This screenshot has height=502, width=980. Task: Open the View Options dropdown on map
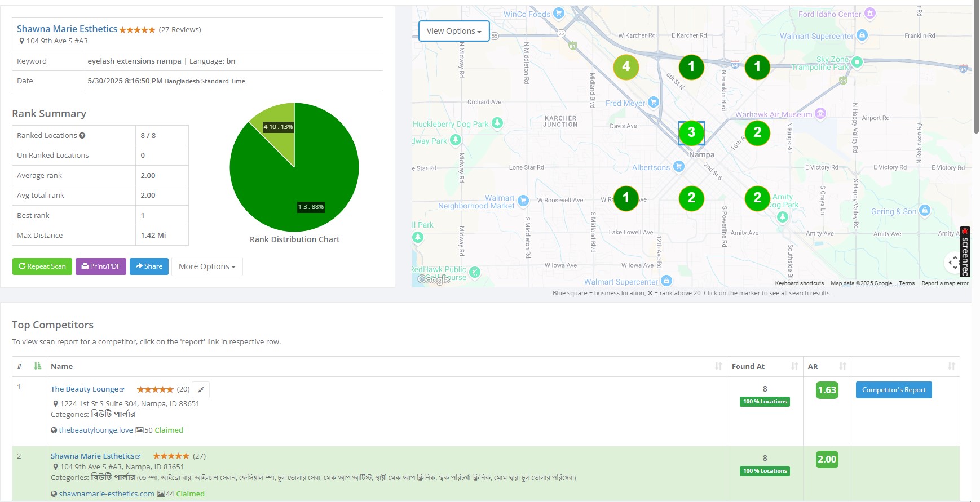pyautogui.click(x=454, y=31)
